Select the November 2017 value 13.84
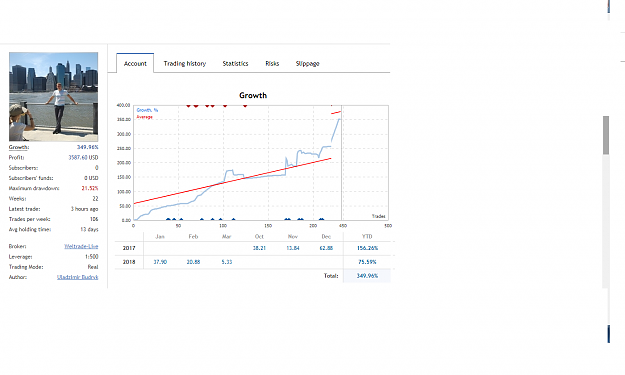Screen dimensions: 625x375 (x=293, y=248)
